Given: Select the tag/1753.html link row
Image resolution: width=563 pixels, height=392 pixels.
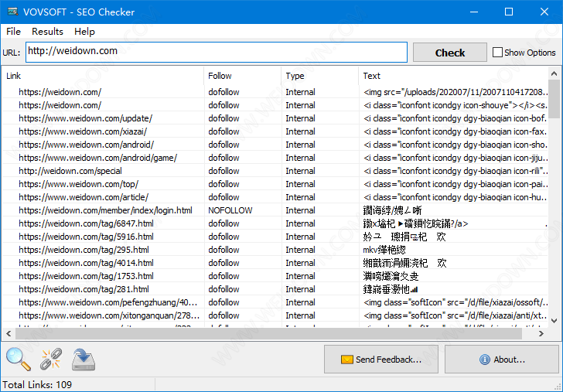Looking at the screenshot, I should 275,276.
